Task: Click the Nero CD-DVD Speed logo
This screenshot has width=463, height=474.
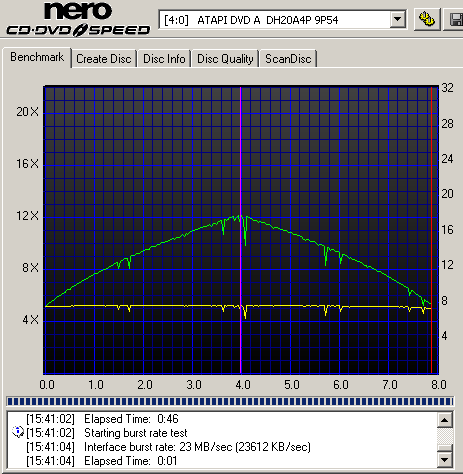Action: 78,19
